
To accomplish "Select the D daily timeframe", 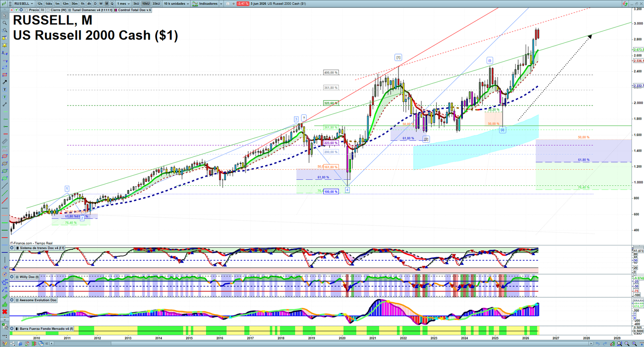I will coord(95,4).
